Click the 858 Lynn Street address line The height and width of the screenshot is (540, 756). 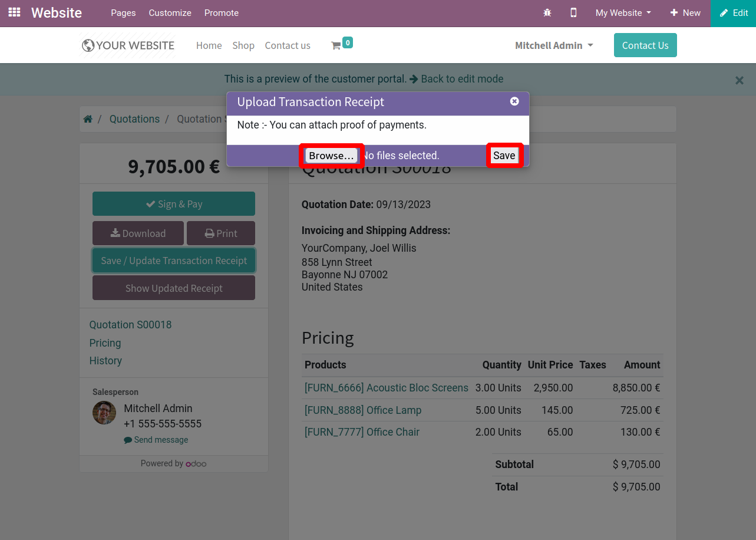(337, 262)
